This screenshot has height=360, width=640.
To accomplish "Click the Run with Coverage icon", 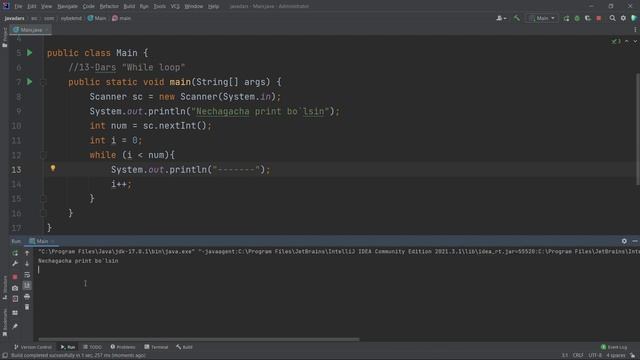I will pos(588,18).
